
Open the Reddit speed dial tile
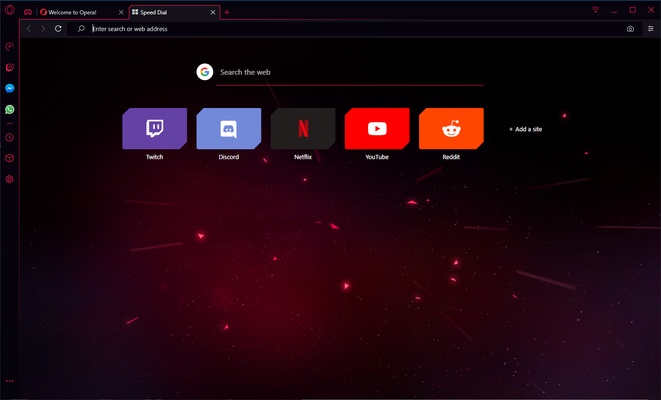[451, 129]
